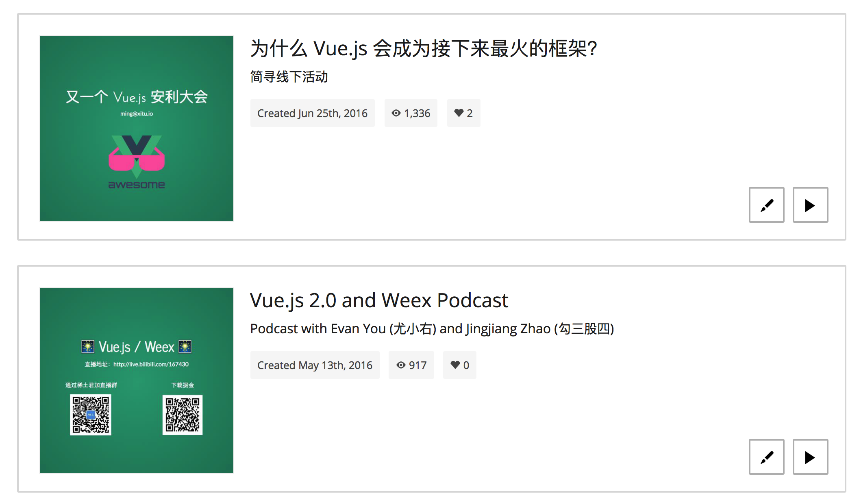Click the heart icon showing 0 likes
Viewport: 861px width, 504px height.
click(455, 365)
